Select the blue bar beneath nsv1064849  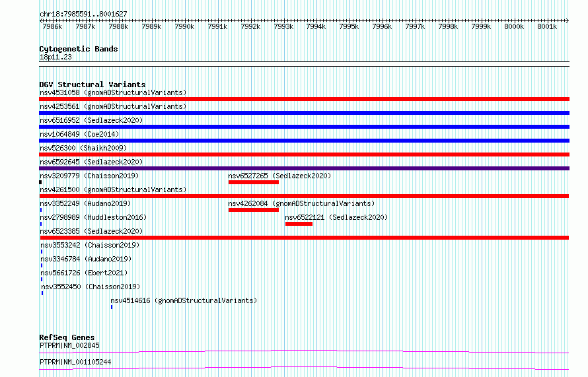tap(304, 141)
